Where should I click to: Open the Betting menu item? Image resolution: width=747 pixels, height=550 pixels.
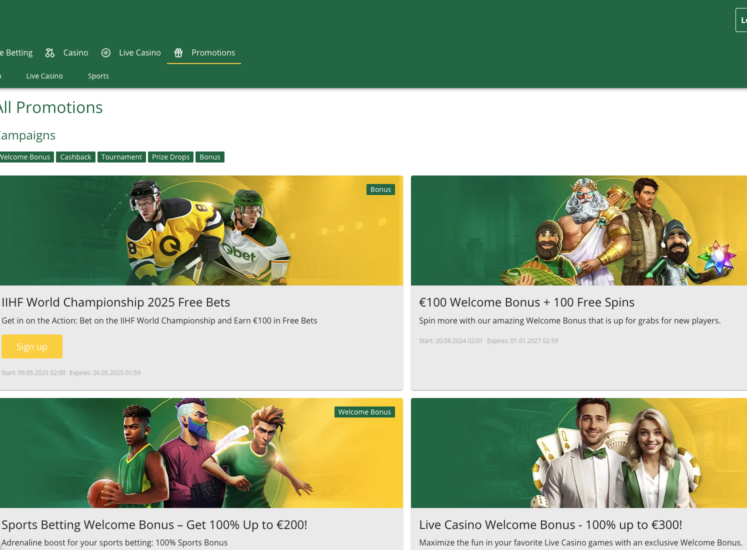tap(17, 53)
